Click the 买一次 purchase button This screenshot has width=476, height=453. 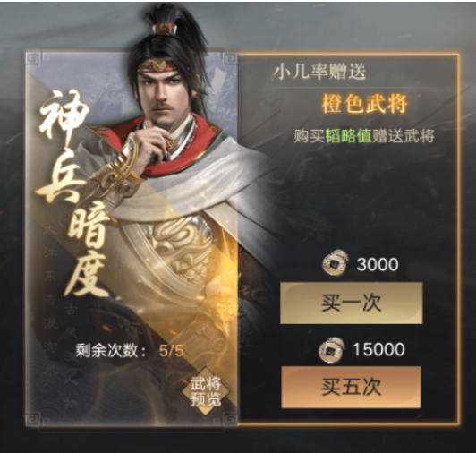tap(351, 303)
